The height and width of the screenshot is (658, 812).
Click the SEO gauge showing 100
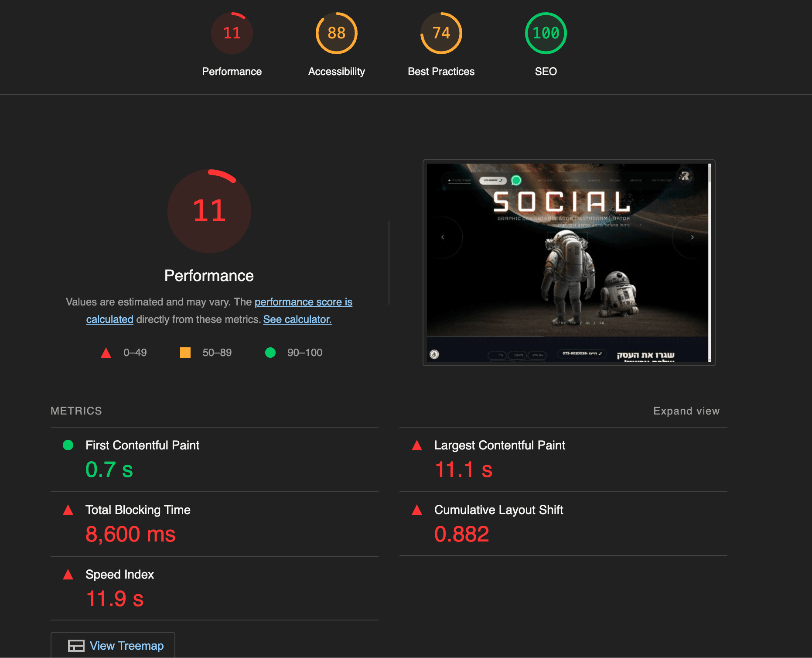[545, 33]
